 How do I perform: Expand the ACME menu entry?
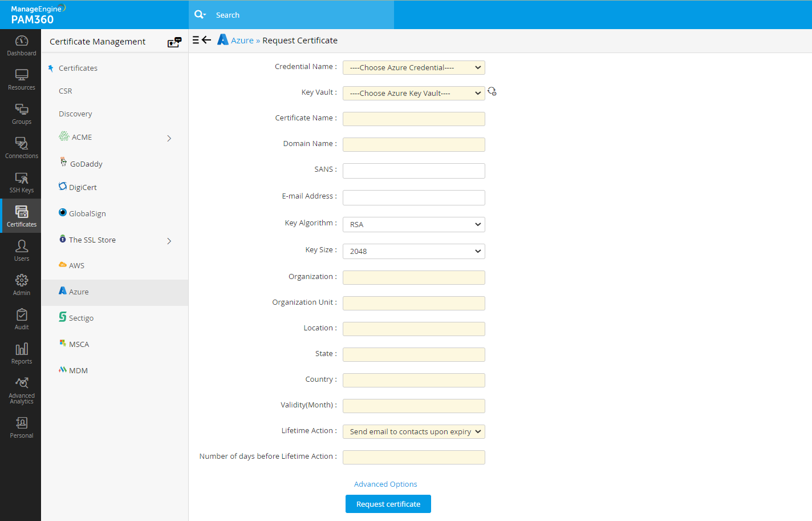(x=169, y=138)
